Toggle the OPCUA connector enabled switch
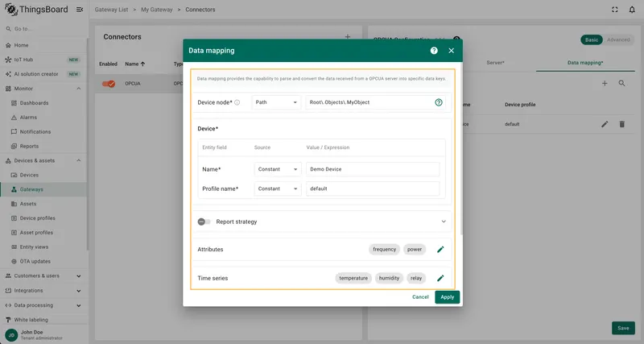This screenshot has height=344, width=644. tap(109, 84)
